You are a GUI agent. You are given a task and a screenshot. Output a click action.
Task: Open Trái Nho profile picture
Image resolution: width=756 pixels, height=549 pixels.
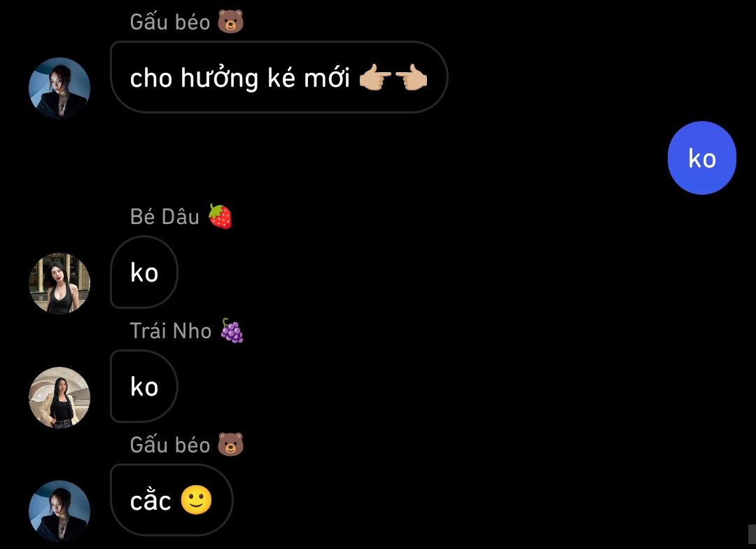pyautogui.click(x=59, y=398)
